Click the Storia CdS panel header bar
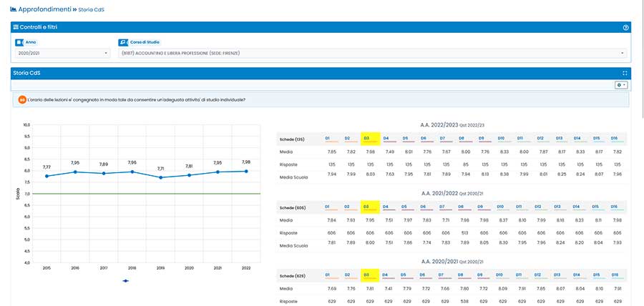This screenshot has width=644, height=306. [315, 73]
